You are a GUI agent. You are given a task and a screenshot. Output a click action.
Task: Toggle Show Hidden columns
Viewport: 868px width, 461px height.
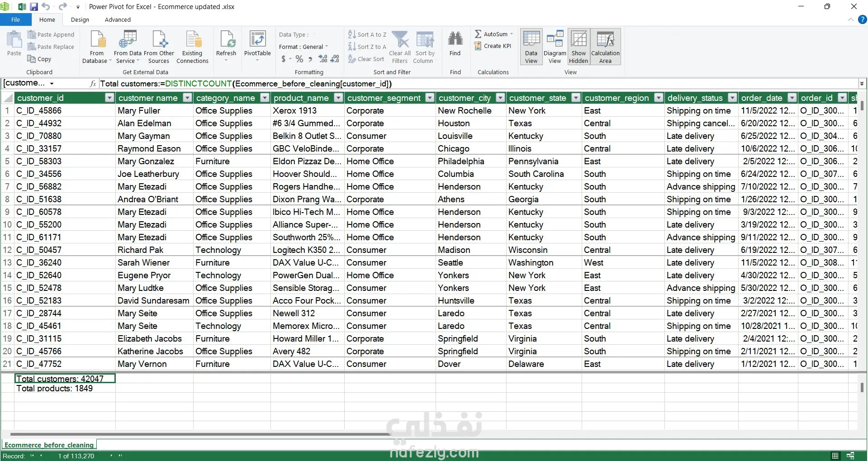pos(579,47)
